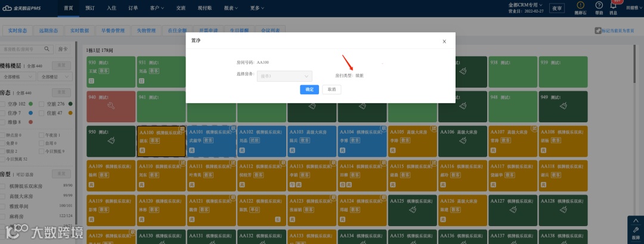Check the 棋牌娱乐双床房 room type box
Image resolution: width=644 pixels, height=244 pixels.
[x=3, y=186]
